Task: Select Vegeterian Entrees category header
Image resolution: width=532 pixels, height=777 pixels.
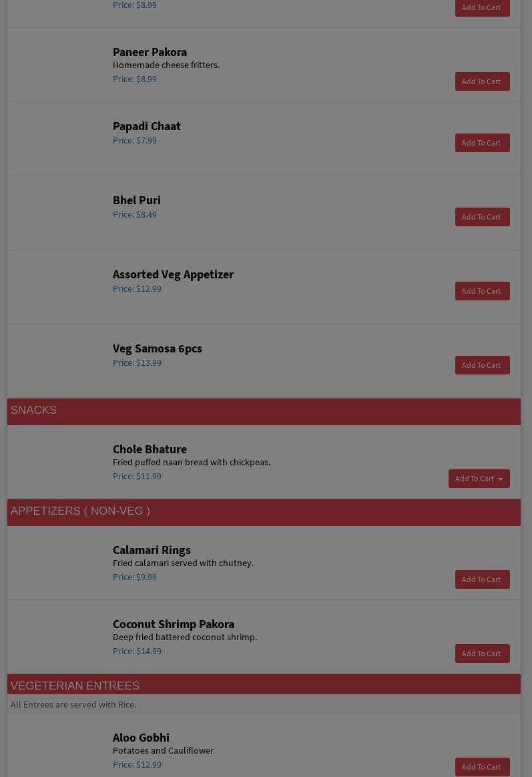Action: 75,686
